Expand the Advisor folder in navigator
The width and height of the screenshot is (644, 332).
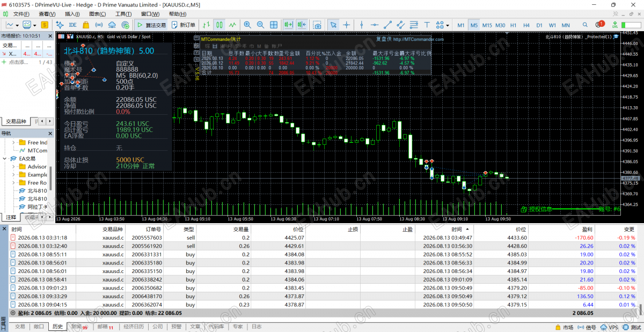pos(14,167)
